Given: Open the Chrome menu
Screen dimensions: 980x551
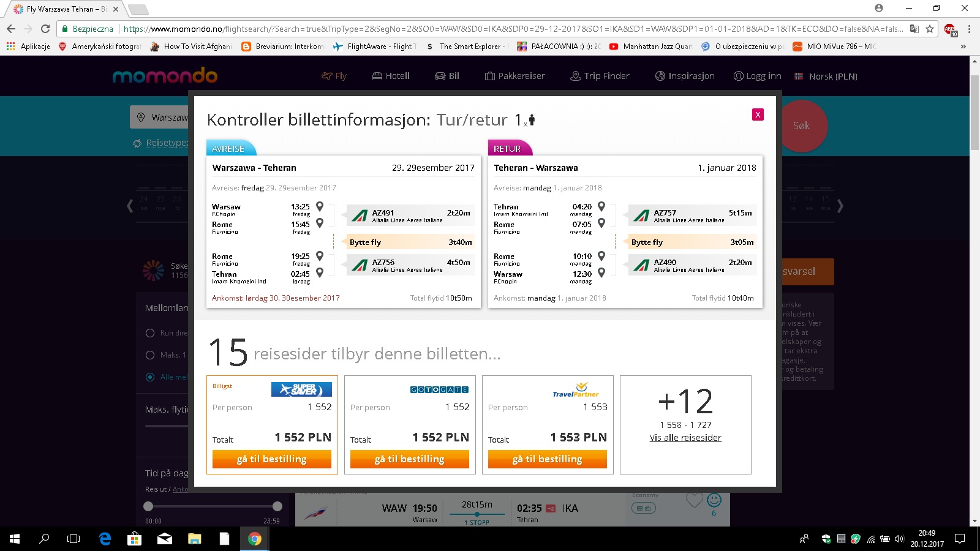Looking at the screenshot, I should [x=969, y=29].
